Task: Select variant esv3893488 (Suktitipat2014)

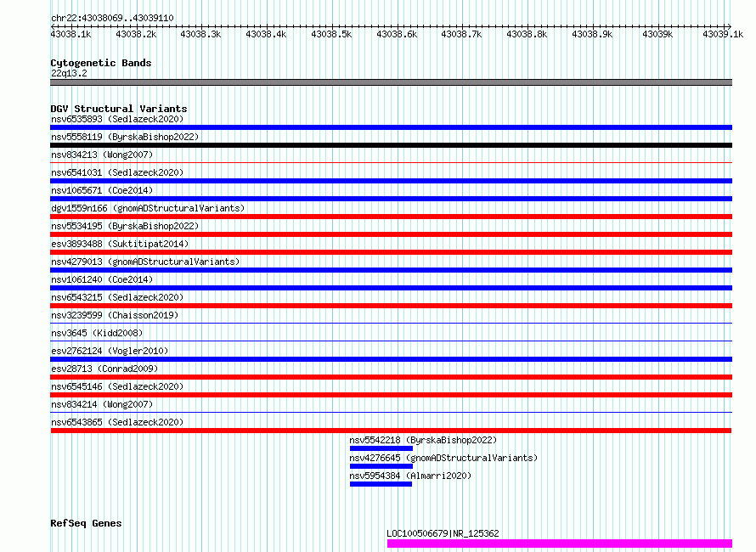Action: click(x=120, y=244)
